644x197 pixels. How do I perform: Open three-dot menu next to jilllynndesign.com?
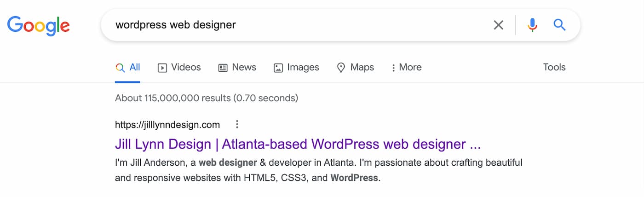[x=237, y=124]
